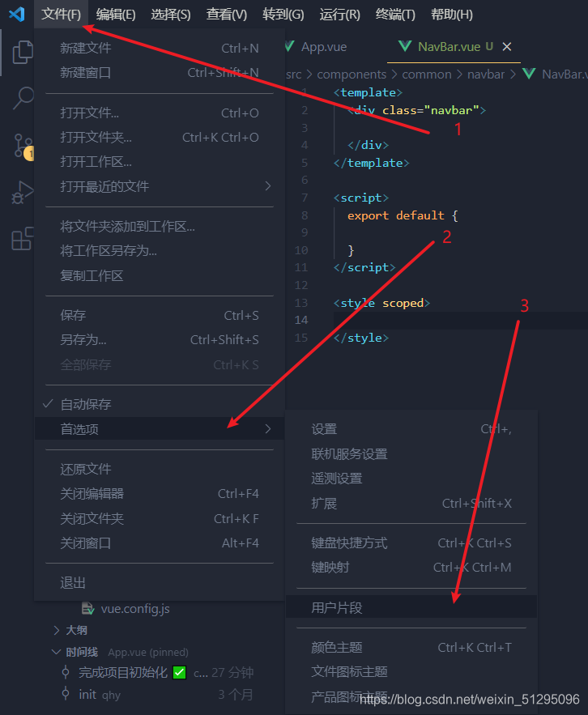Image resolution: width=588 pixels, height=715 pixels.
Task: Click the common breadcrumb segment
Action: coord(427,74)
